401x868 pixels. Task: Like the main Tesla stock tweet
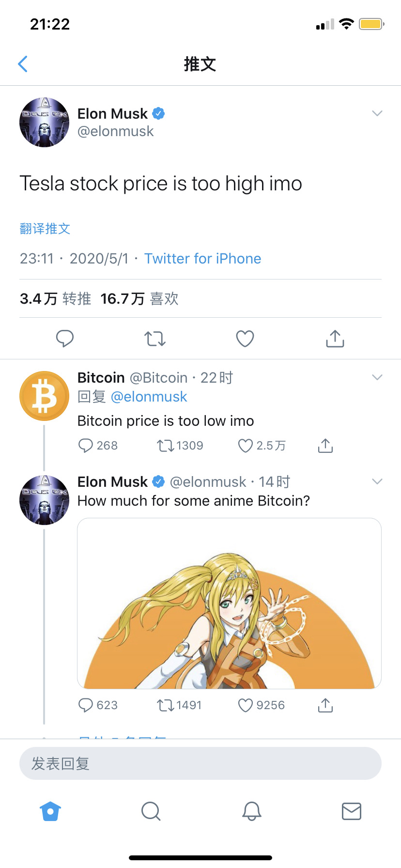pyautogui.click(x=245, y=339)
